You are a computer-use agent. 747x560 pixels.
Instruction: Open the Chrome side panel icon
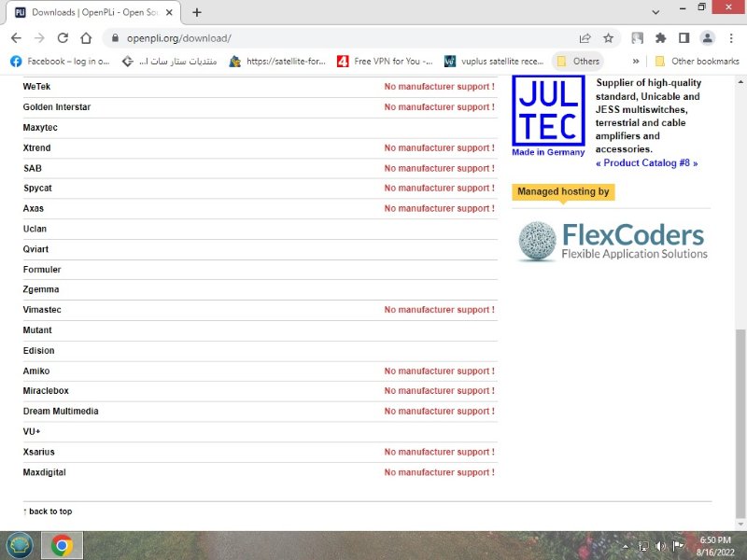(684, 38)
